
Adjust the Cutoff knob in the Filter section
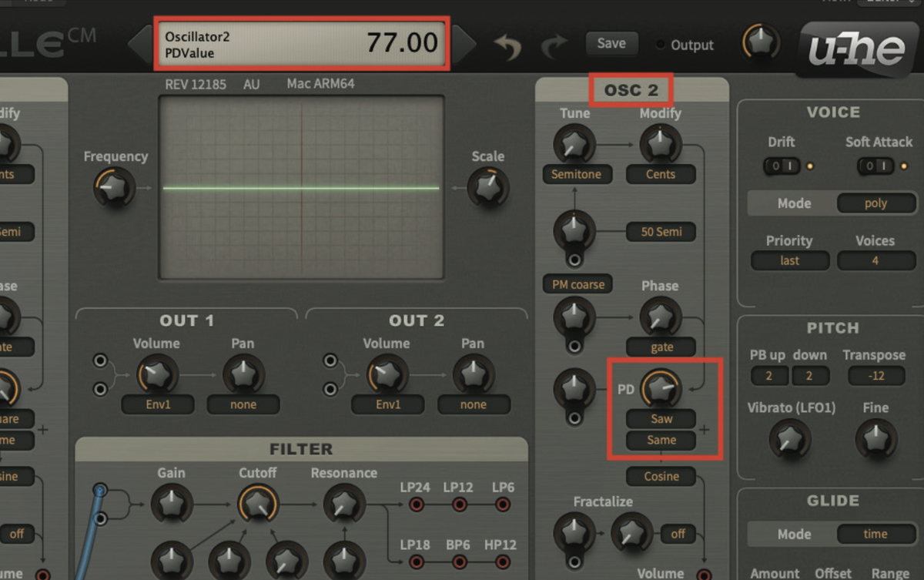[258, 505]
